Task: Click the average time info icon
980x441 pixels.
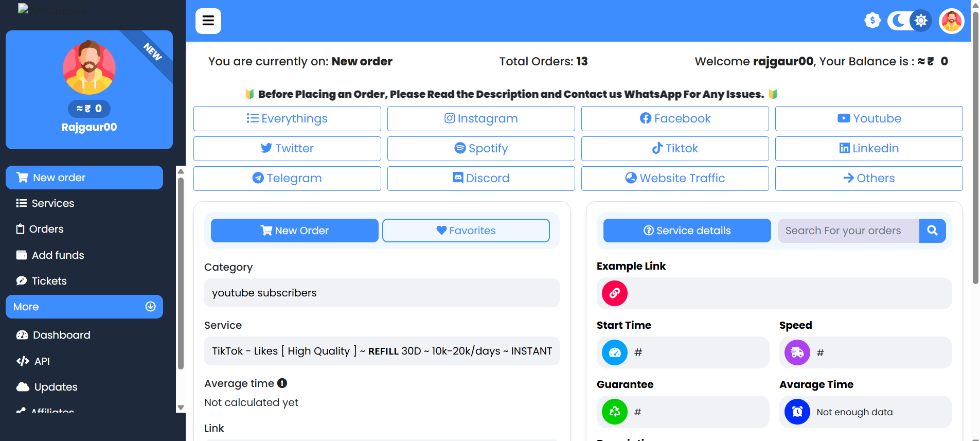Action: click(x=282, y=383)
